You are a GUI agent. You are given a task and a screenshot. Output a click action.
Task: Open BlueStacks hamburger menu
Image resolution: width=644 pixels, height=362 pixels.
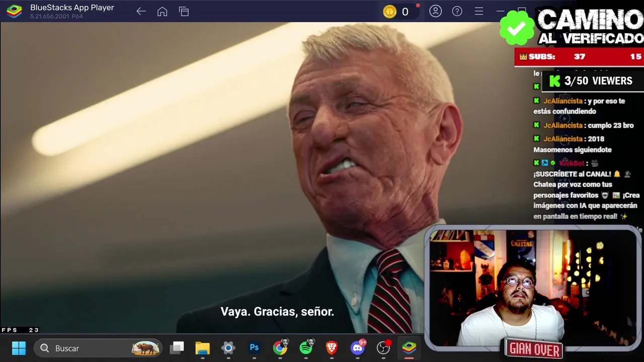(x=479, y=11)
